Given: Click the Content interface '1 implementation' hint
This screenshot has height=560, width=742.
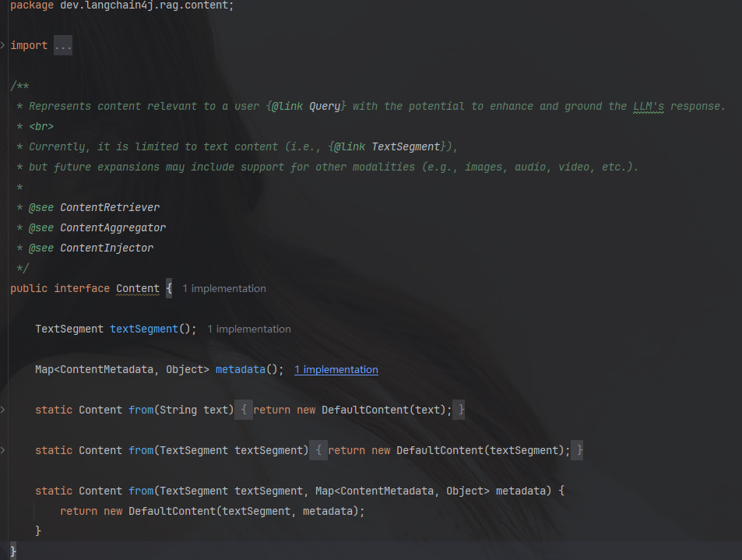Looking at the screenshot, I should click(223, 289).
